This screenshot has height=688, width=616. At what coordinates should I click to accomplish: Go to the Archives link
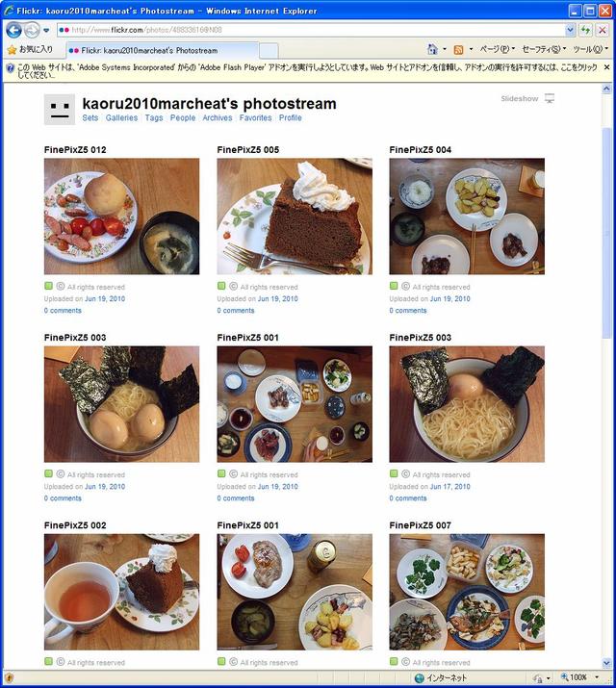[218, 117]
